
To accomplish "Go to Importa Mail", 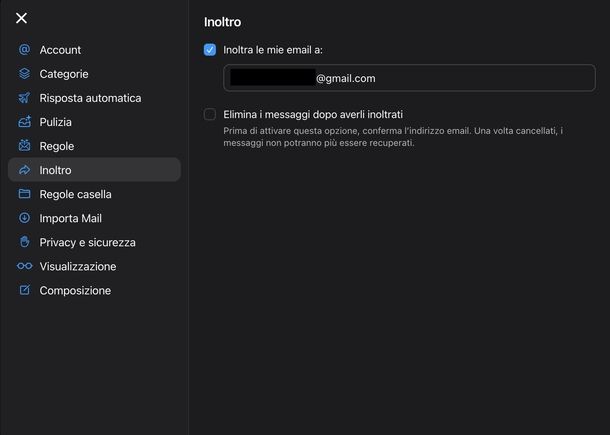I will [x=94, y=218].
